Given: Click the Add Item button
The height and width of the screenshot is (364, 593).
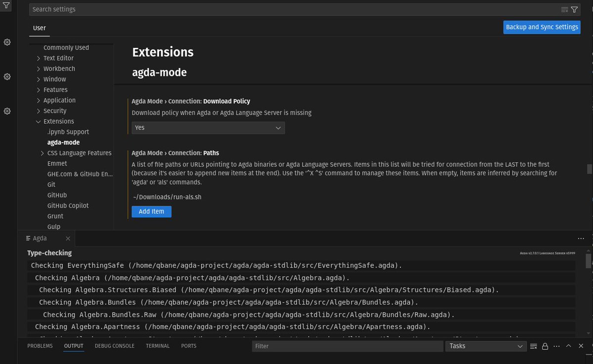Looking at the screenshot, I should (151, 211).
